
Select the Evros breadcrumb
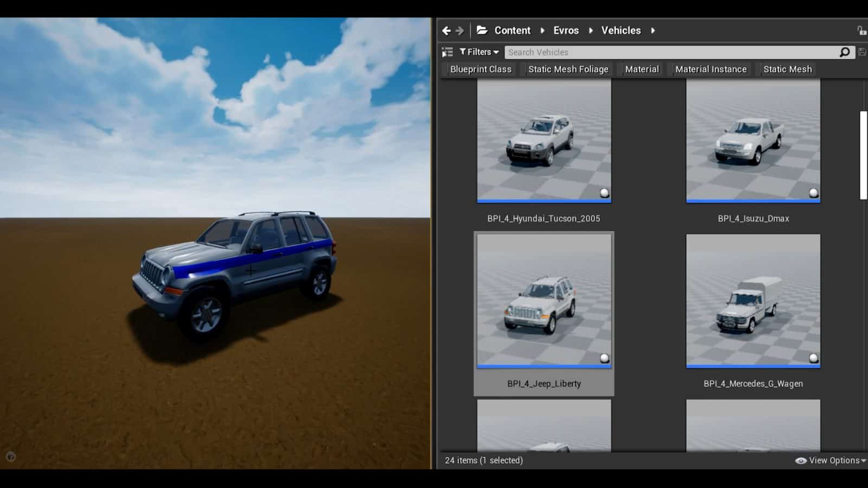(566, 30)
